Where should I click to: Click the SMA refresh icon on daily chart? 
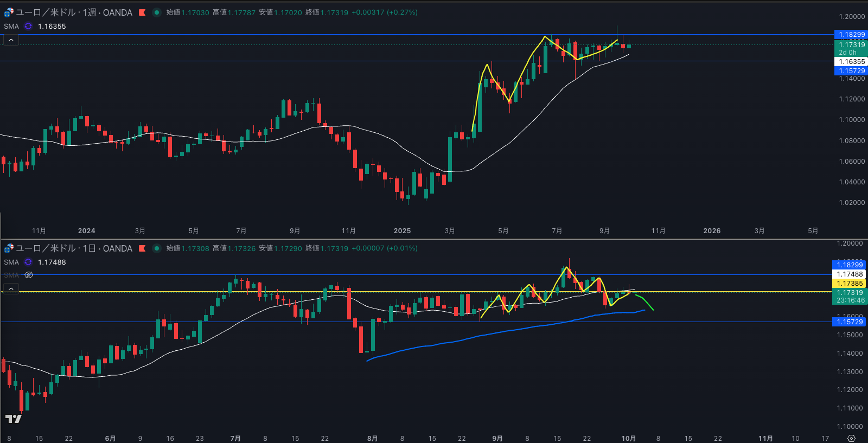28,262
